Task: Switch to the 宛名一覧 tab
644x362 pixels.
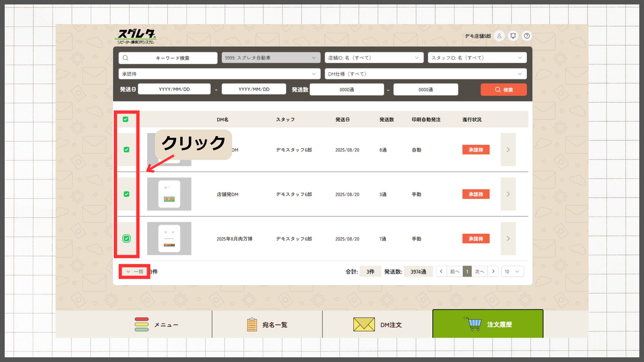Action: [267, 324]
